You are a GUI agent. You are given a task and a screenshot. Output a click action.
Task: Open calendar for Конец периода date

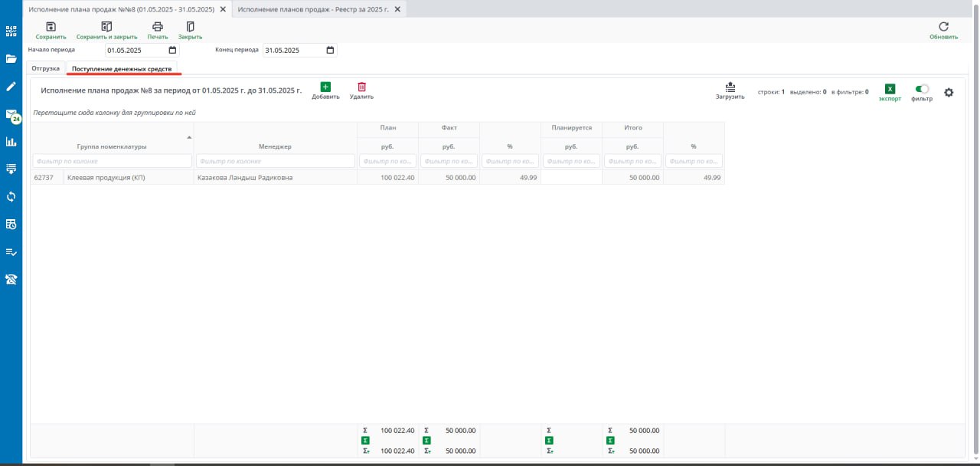click(330, 51)
